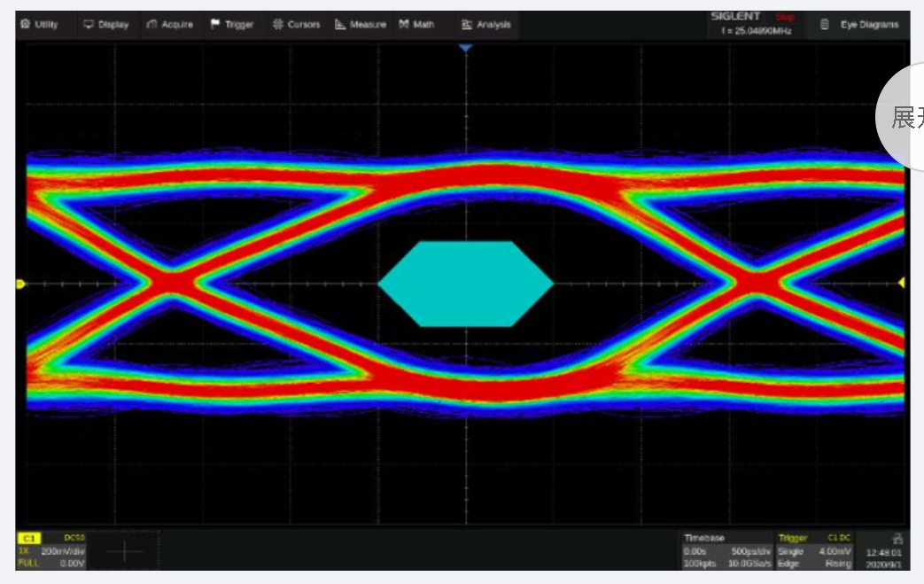924x584 pixels.
Task: Click the Cursors crosshair icon
Action: 277,24
